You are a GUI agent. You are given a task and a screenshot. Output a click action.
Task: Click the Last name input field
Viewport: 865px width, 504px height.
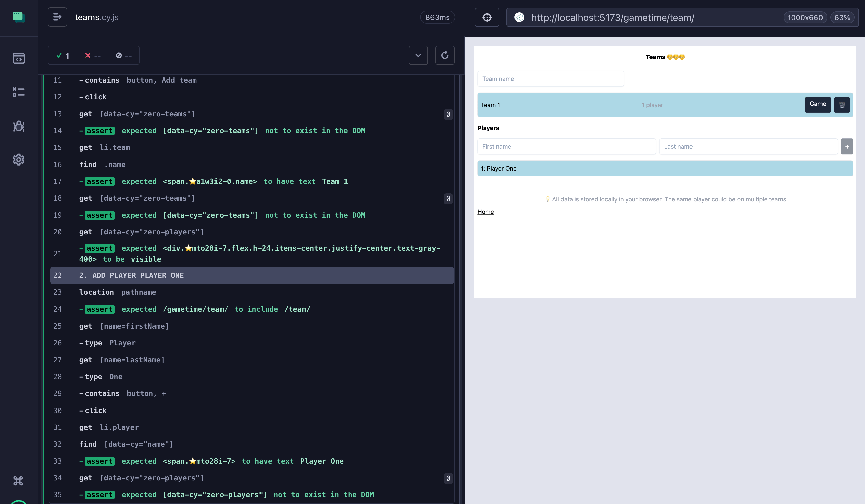coord(748,146)
